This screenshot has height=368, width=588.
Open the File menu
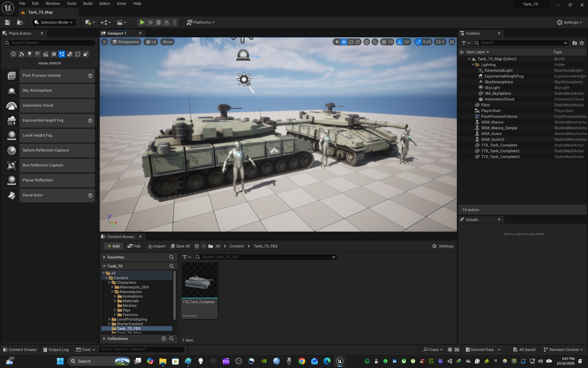pyautogui.click(x=22, y=3)
